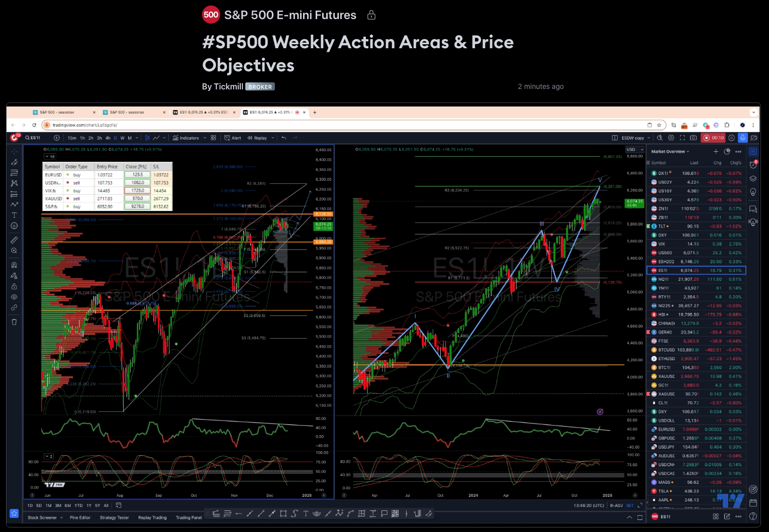
Task: Select the 1h timeframe
Action: tap(82, 138)
